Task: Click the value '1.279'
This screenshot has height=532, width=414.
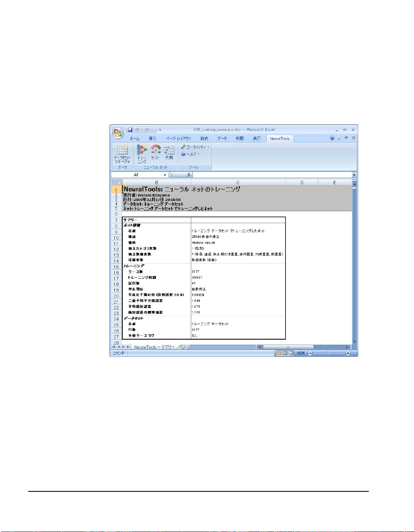Action: tap(196, 306)
